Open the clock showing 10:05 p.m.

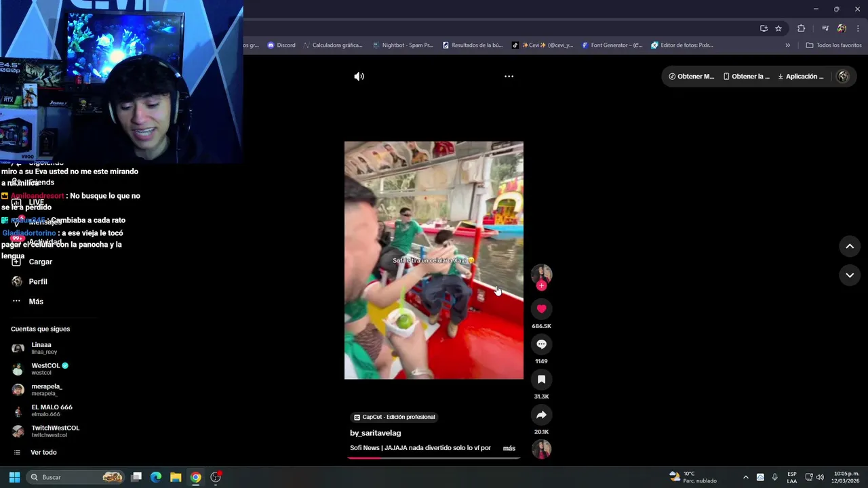tap(846, 477)
